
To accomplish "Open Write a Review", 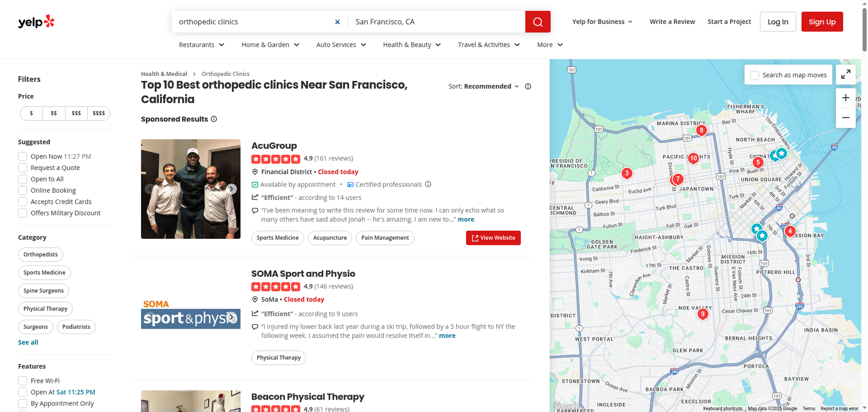I will 672,22.
